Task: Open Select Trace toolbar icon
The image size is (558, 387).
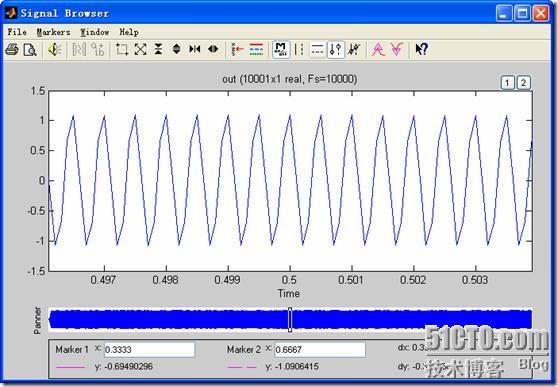Action: tap(237, 49)
